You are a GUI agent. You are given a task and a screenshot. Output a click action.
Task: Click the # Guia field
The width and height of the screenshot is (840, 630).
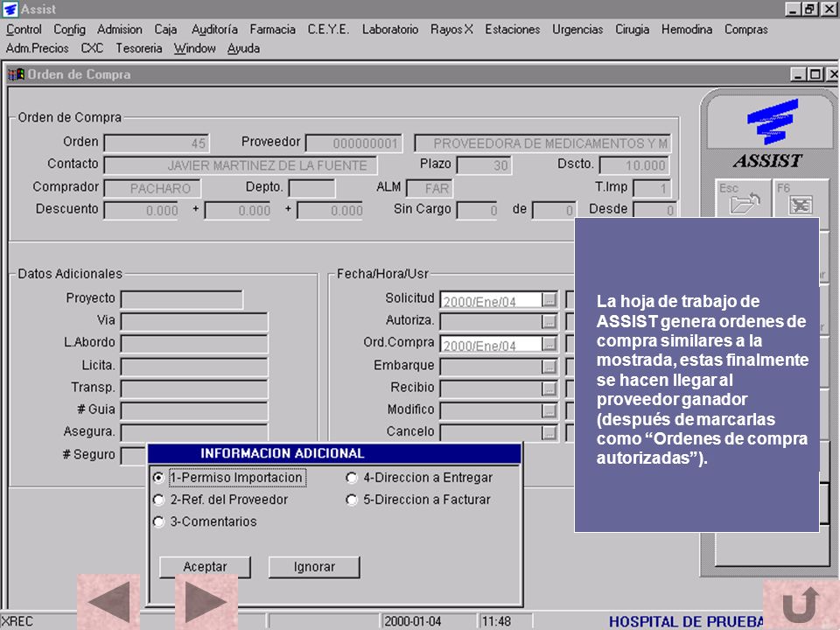pos(194,410)
